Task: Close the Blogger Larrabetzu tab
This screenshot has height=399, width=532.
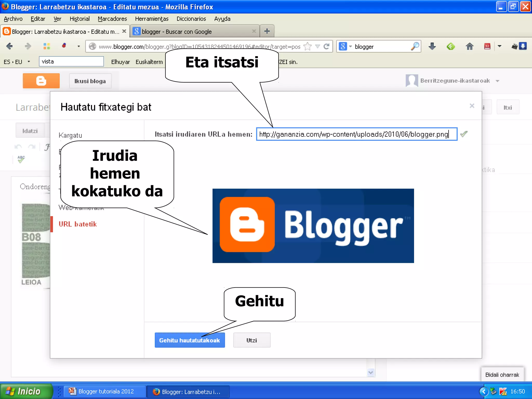Action: (124, 31)
